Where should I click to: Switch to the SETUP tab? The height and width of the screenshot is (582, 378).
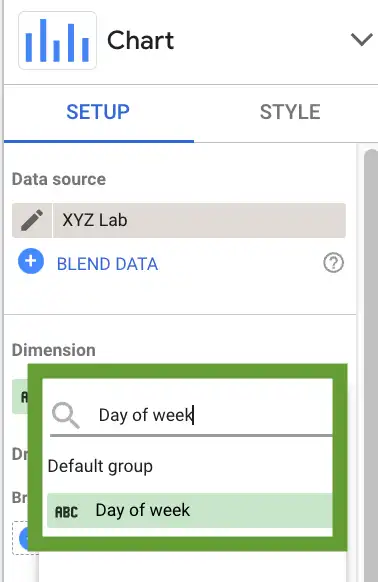98,112
